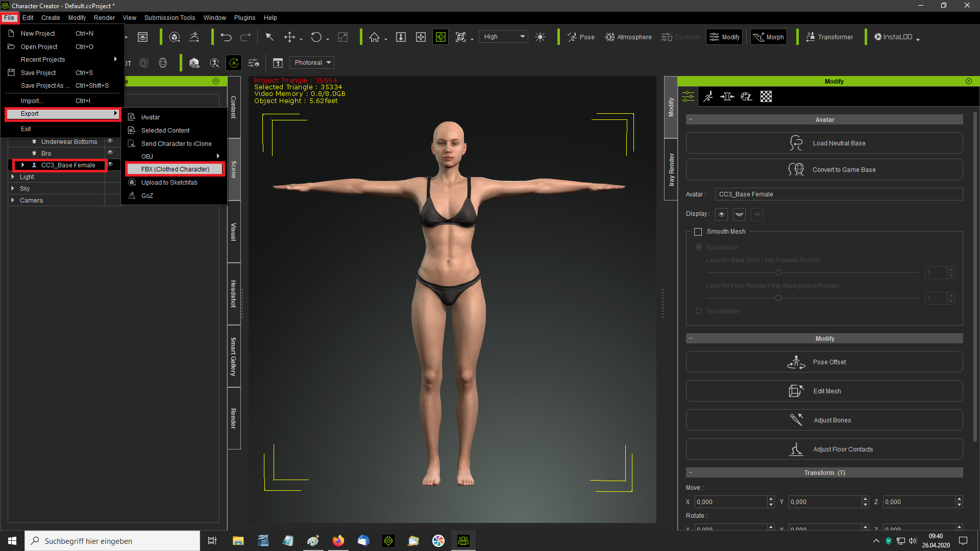
Task: Switch to the Iray Render side tab
Action: tap(671, 169)
